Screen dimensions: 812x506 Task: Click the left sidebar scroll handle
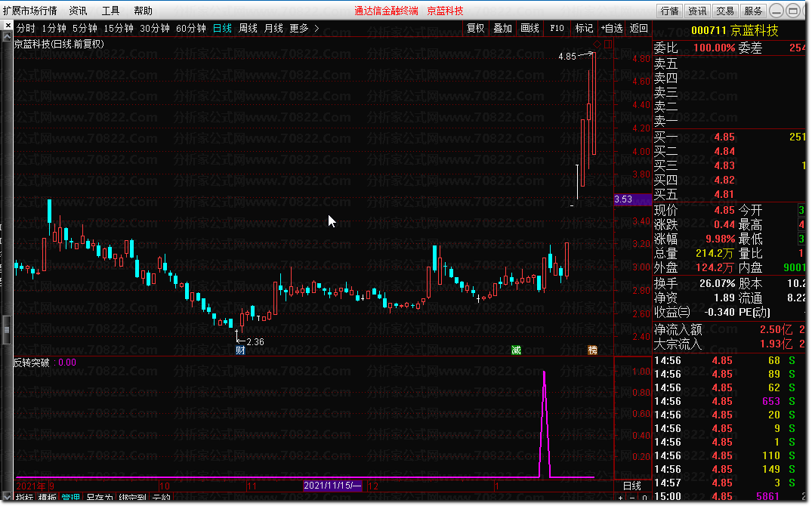click(7, 330)
